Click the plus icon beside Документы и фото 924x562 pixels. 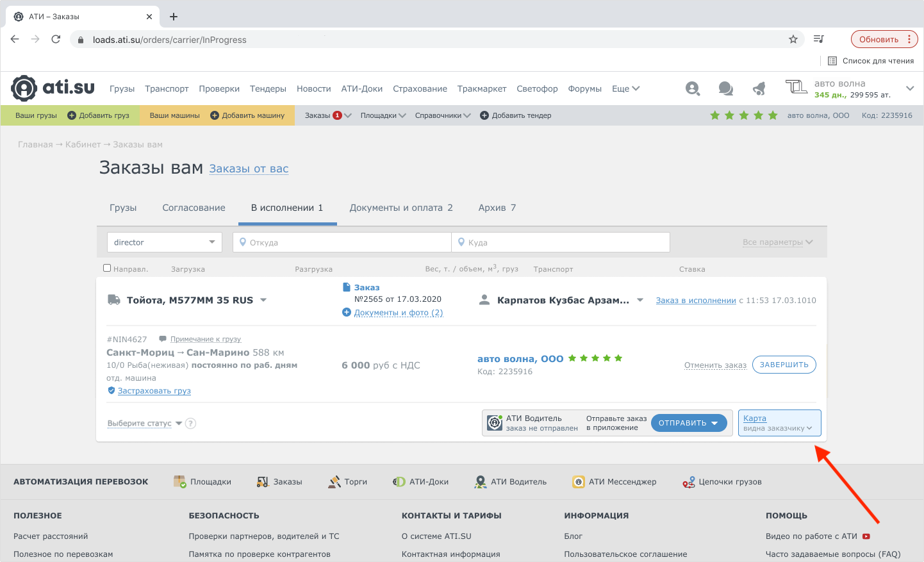(x=347, y=312)
